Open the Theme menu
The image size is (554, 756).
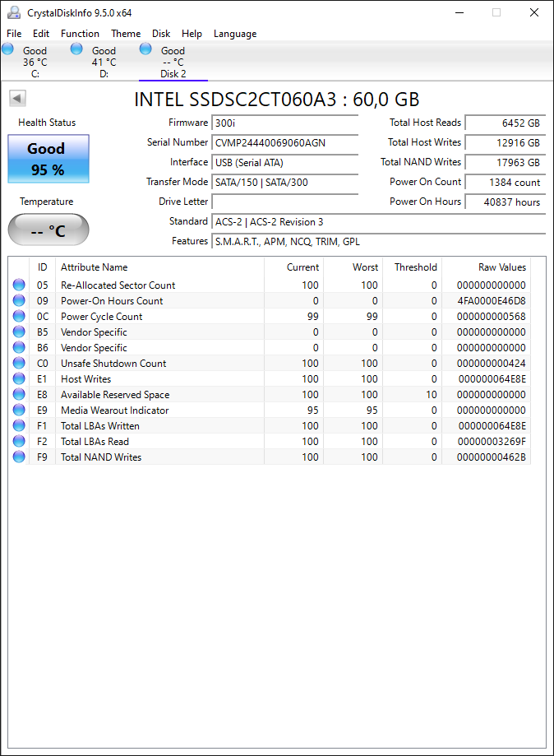(126, 33)
